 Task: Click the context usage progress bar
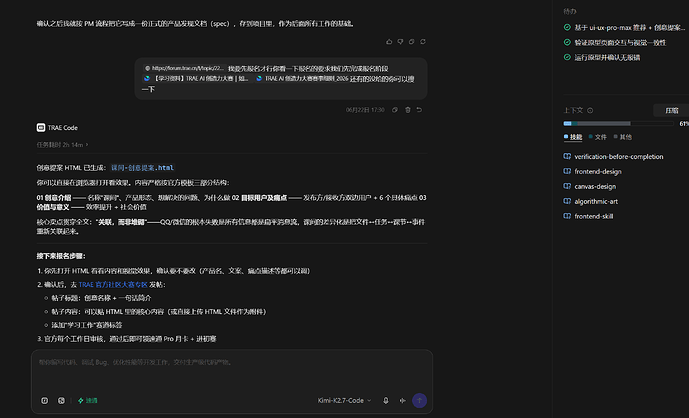[618, 124]
